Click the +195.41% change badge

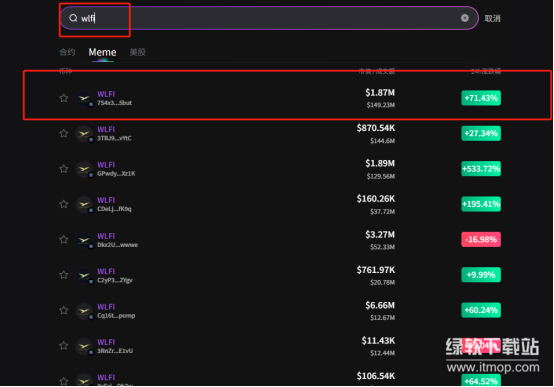481,204
